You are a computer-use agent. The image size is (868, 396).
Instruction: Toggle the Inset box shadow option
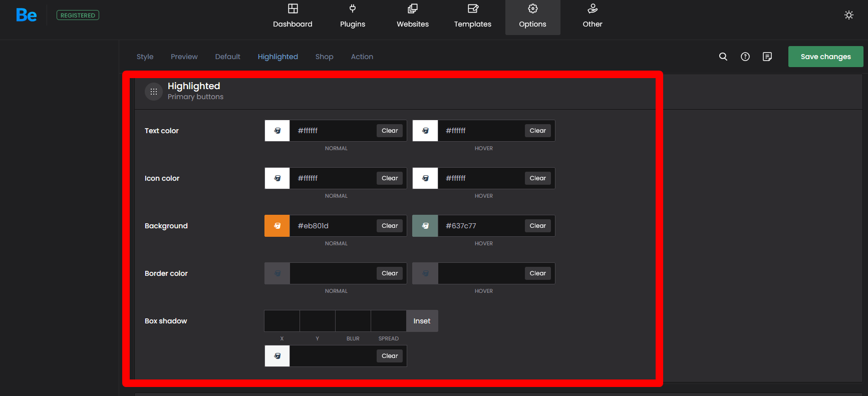click(x=422, y=321)
